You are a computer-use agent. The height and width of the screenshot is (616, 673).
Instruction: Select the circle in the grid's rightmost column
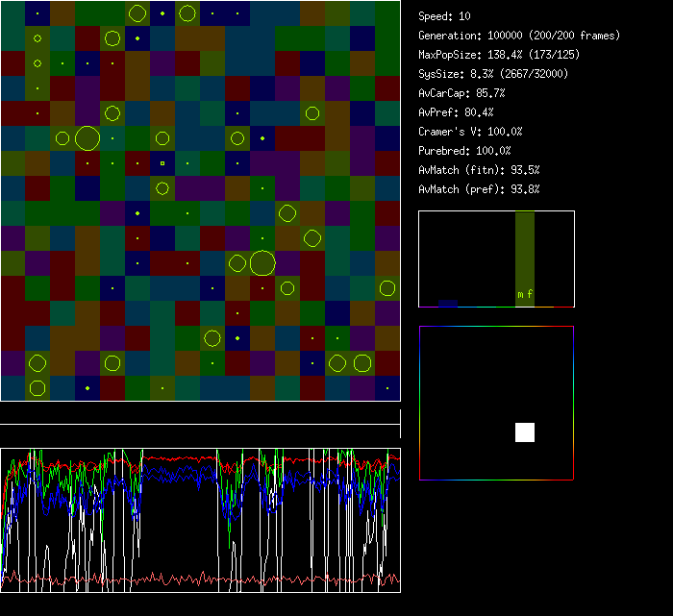pyautogui.click(x=387, y=287)
